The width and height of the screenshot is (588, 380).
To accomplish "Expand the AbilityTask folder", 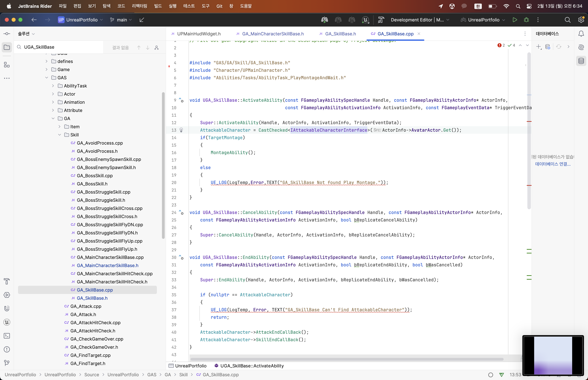I will 53,86.
